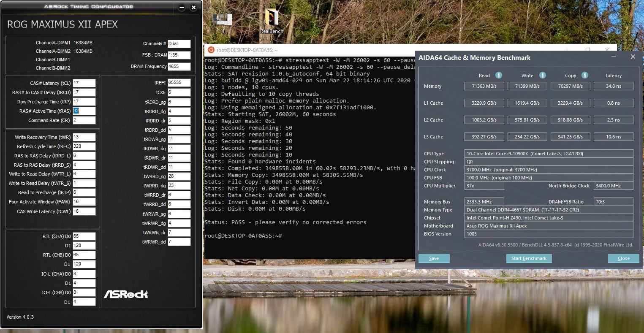
Task: Click the Ubuntu icon in terminal title bar
Action: (210, 50)
